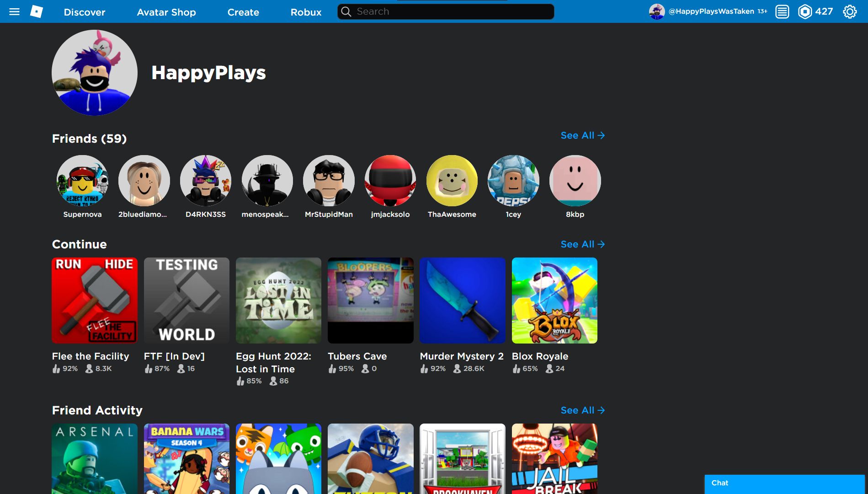Viewport: 868px width, 494px height.
Task: Click See All for Friends
Action: (x=583, y=135)
